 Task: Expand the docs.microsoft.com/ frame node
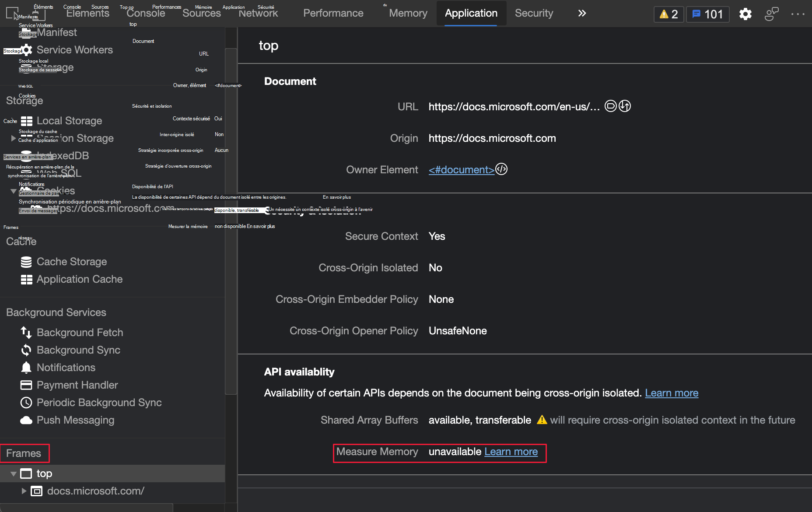coord(24,491)
